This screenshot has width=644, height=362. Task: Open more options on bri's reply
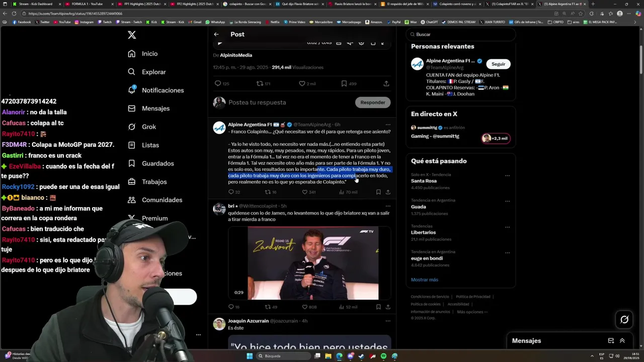click(x=388, y=206)
